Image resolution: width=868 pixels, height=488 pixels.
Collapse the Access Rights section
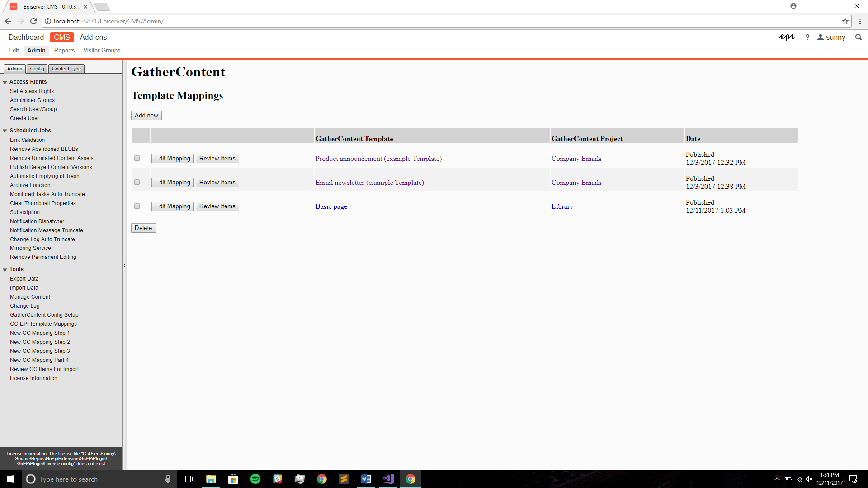pos(5,82)
